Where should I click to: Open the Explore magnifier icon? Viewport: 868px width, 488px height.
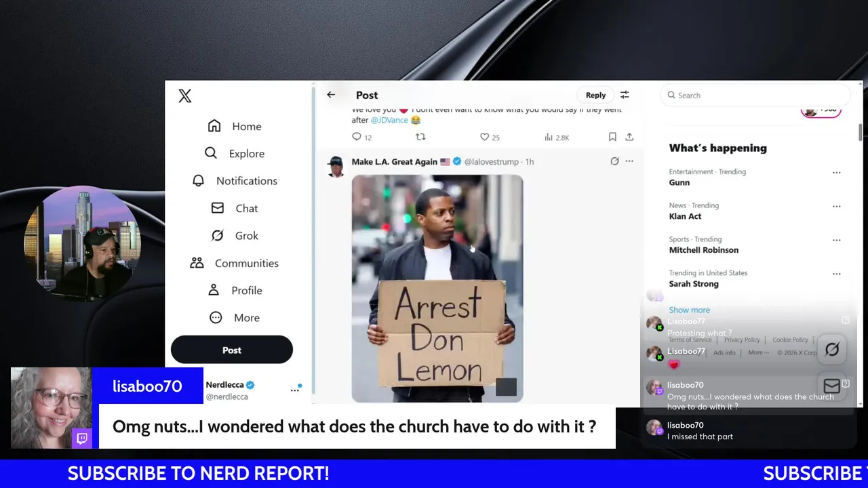pos(211,153)
